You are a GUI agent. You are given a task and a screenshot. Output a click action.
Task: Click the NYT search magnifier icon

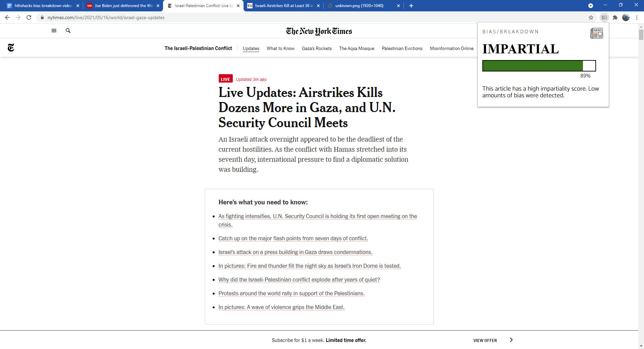(x=68, y=31)
